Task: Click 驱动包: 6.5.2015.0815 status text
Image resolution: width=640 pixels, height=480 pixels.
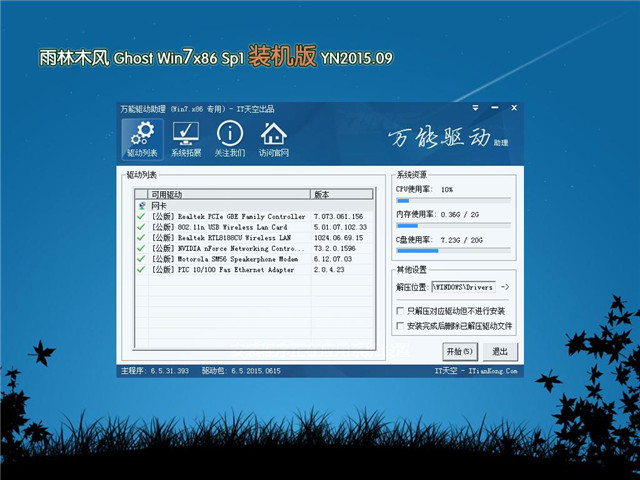Action: (x=241, y=371)
